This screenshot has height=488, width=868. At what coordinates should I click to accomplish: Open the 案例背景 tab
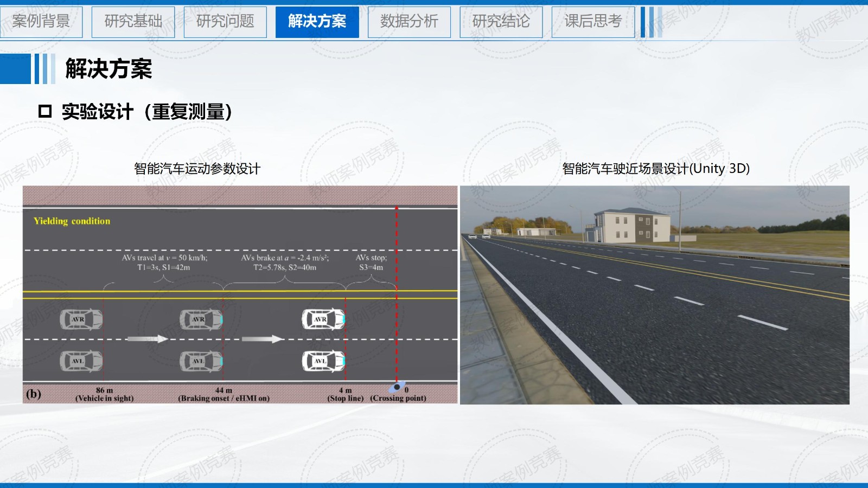[41, 22]
